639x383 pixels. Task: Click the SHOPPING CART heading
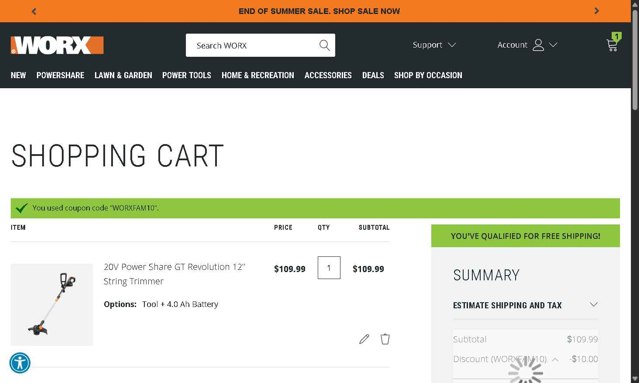pos(117,156)
